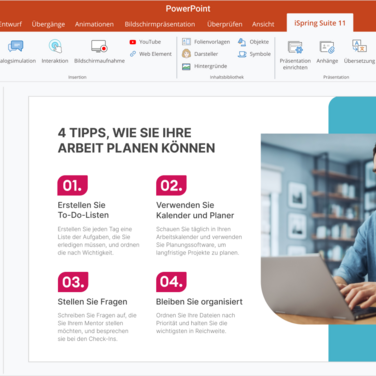
Task: Click Präsentation einrichten icon
Action: [x=295, y=47]
